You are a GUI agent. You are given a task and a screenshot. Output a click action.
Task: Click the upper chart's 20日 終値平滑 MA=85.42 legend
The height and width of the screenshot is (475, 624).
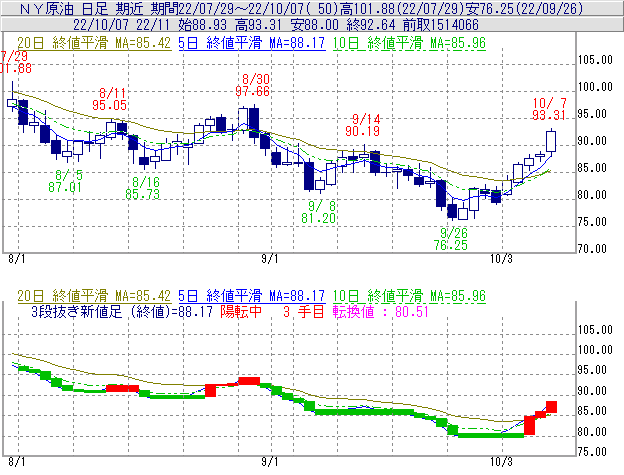94,43
